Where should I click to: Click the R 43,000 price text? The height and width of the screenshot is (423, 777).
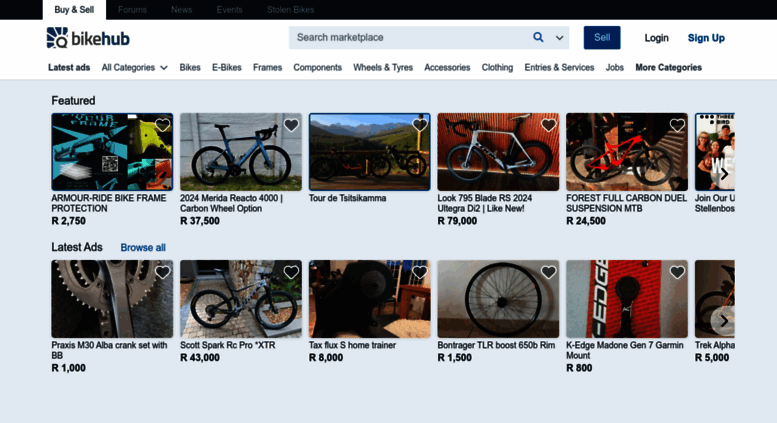click(x=200, y=358)
